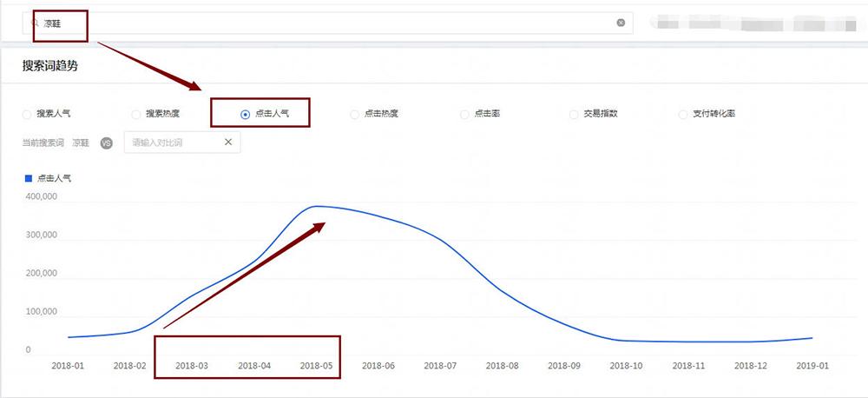The width and height of the screenshot is (868, 398).
Task: Click the 2019-01 date on the timeline axis
Action: (x=812, y=366)
